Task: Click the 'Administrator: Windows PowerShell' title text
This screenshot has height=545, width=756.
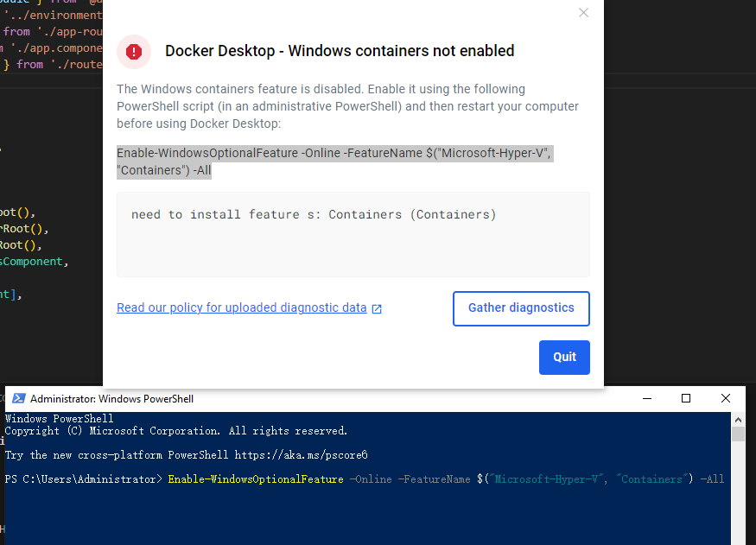Action: point(111,399)
